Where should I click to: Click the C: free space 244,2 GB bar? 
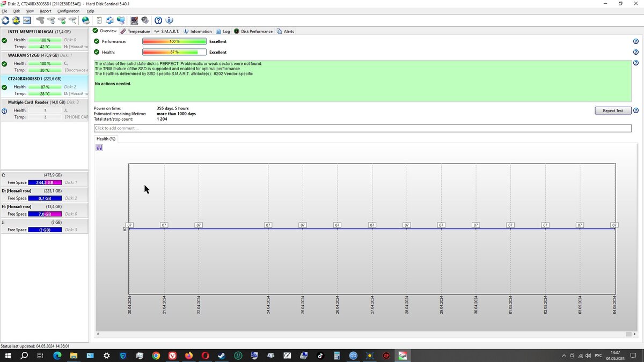pos(45,182)
